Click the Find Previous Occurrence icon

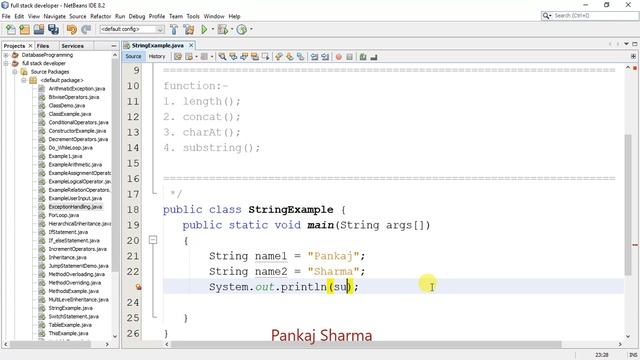(233, 57)
